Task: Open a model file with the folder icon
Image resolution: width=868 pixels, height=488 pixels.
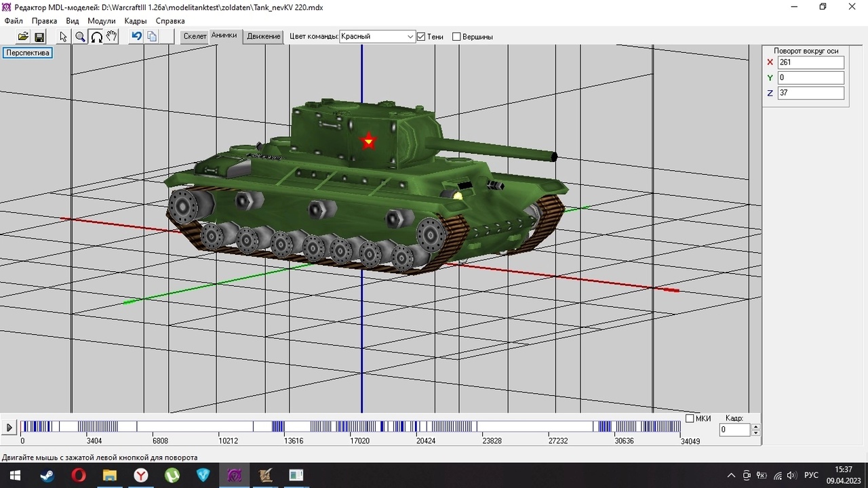Action: (x=23, y=37)
